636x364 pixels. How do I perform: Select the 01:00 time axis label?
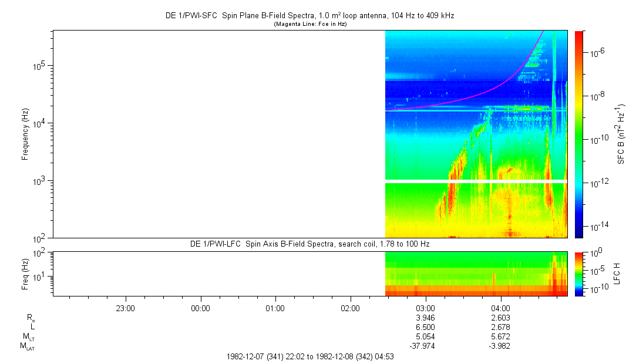click(275, 308)
